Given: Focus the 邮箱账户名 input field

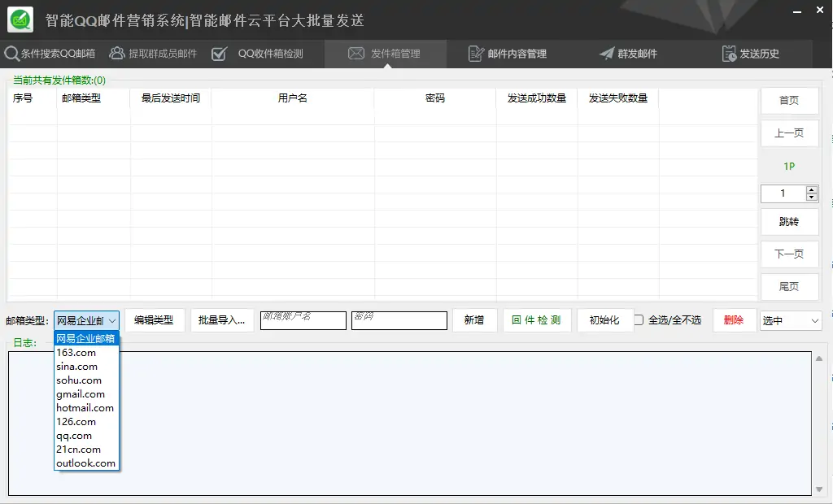Looking at the screenshot, I should click(303, 320).
